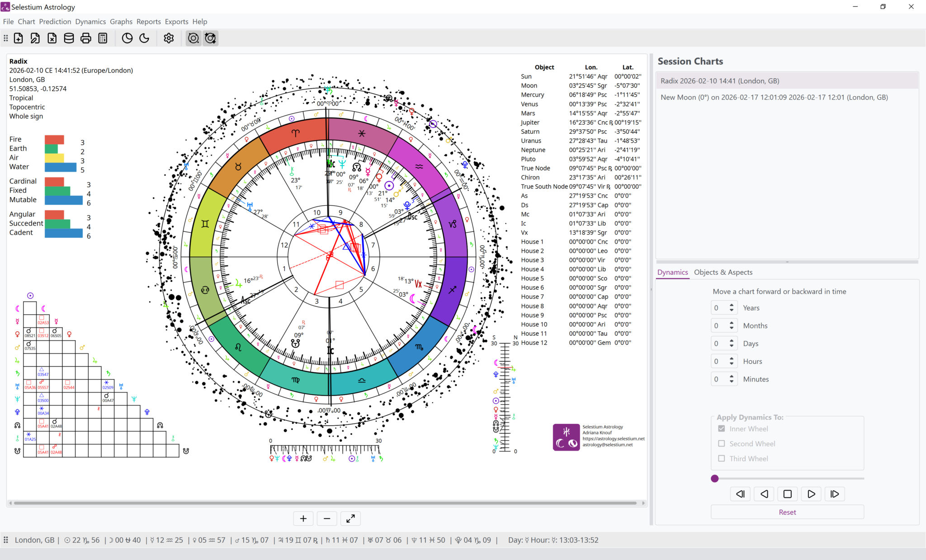Open the edit chart file icon
This screenshot has height=560, width=926.
pos(35,38)
